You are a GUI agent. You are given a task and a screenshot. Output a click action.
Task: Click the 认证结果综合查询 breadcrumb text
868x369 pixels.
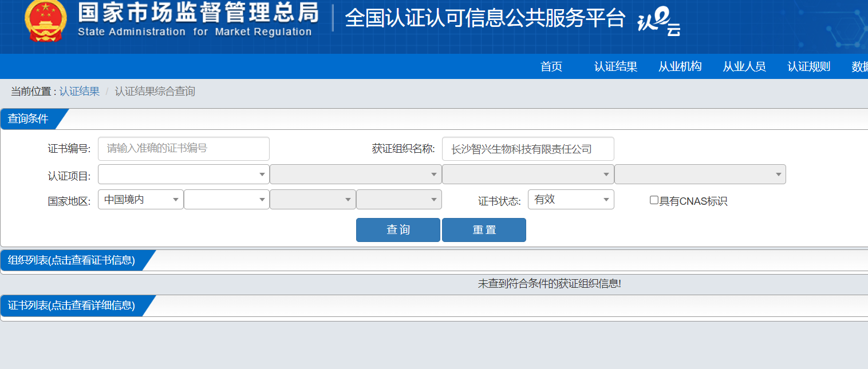[x=155, y=92]
